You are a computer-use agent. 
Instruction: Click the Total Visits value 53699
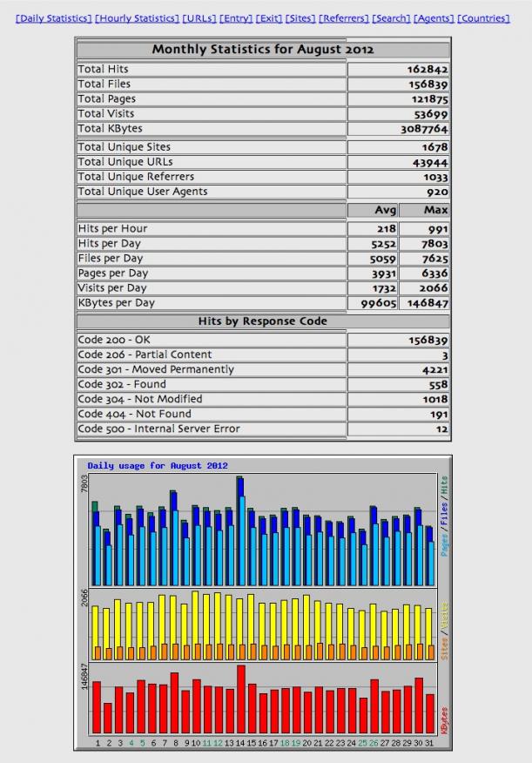pos(431,114)
